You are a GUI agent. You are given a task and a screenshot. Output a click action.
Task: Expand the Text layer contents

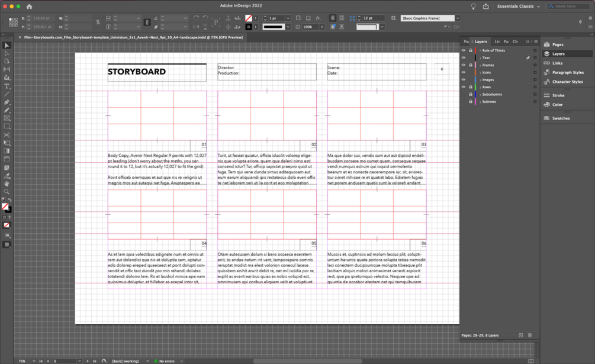pos(480,57)
